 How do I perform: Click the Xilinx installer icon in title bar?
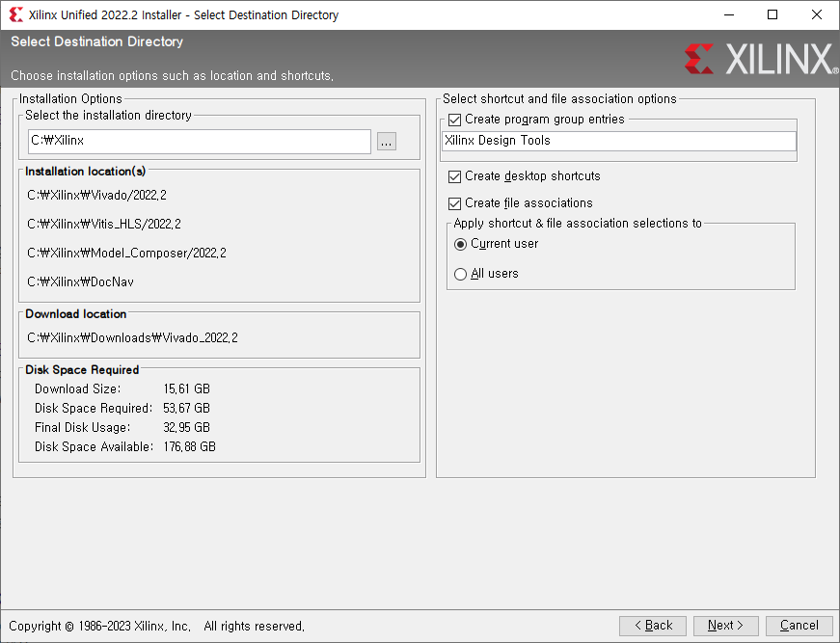(x=16, y=14)
